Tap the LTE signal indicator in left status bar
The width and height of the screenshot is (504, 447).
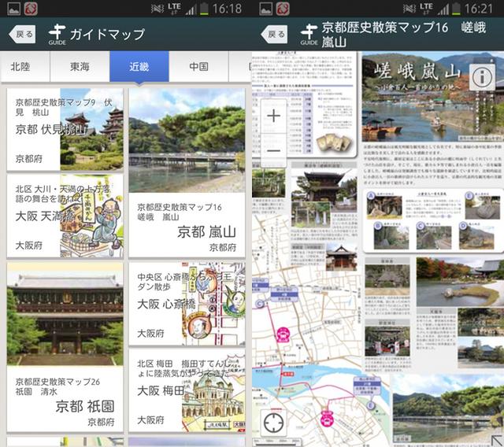coord(175,8)
